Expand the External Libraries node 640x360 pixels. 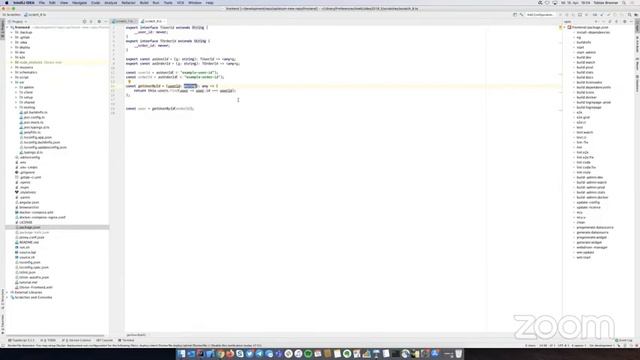[7, 292]
